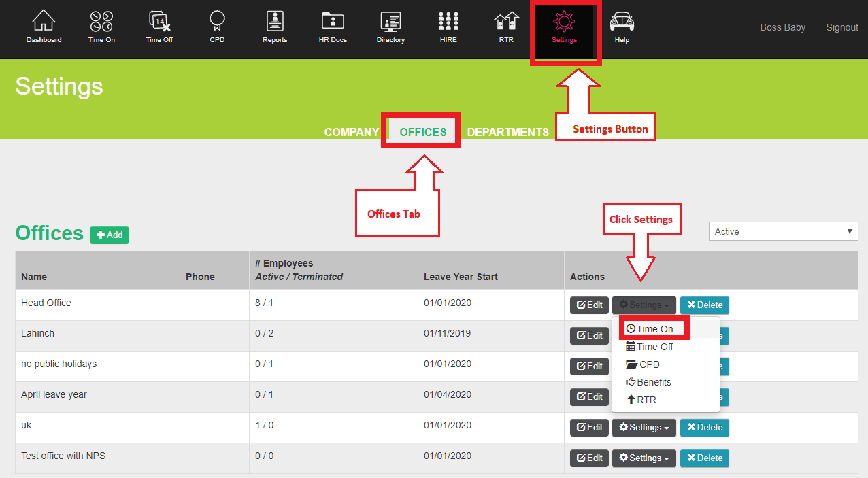Choose Time On from the settings menu
Screen dimensions: 868x478
[x=654, y=329]
